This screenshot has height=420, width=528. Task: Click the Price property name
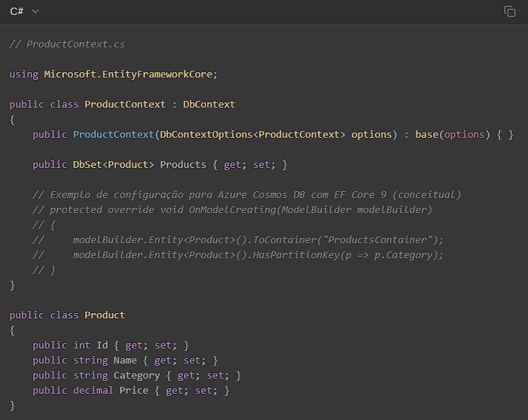click(133, 390)
